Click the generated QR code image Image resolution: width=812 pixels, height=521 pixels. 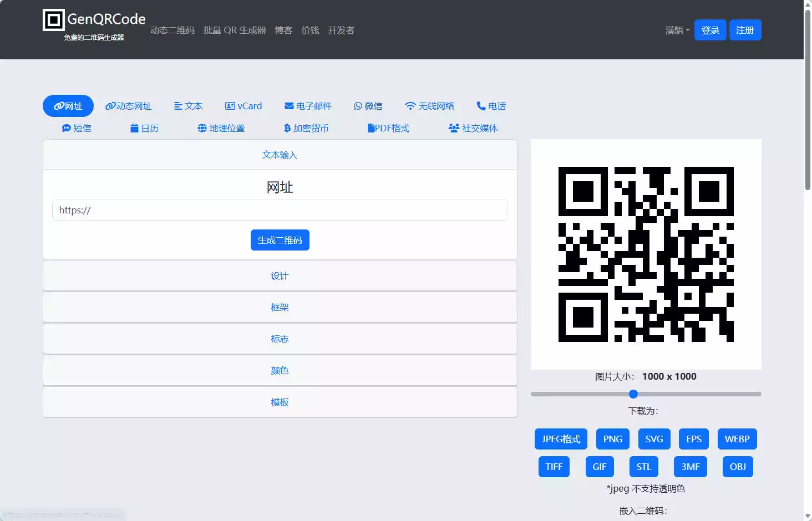pos(646,254)
